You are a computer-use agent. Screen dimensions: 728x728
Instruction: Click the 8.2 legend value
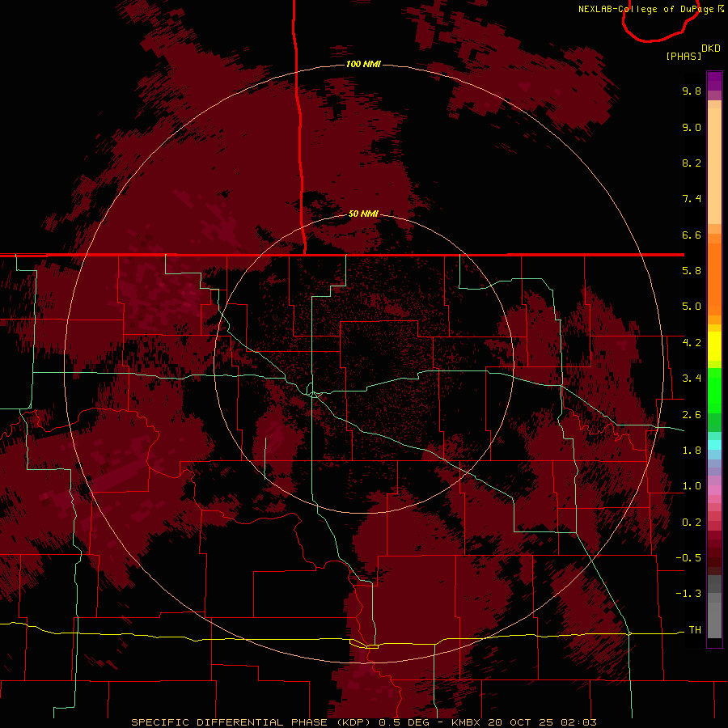692,163
